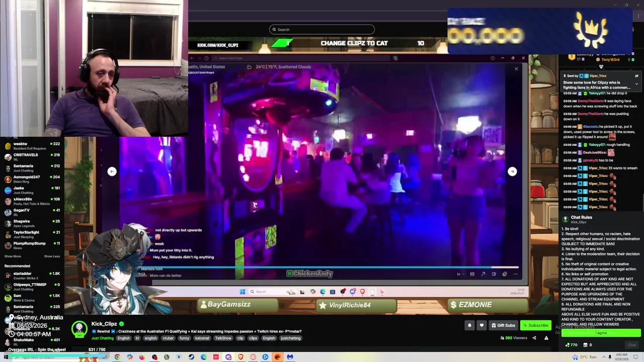This screenshot has width=644, height=362.
Task: Open the clip player more options ellipsis
Action: [515, 274]
